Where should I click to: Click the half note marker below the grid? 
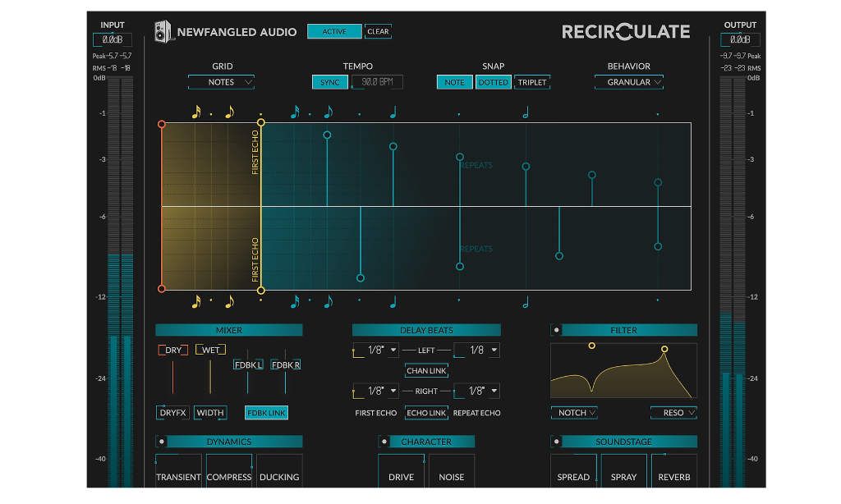tap(526, 302)
